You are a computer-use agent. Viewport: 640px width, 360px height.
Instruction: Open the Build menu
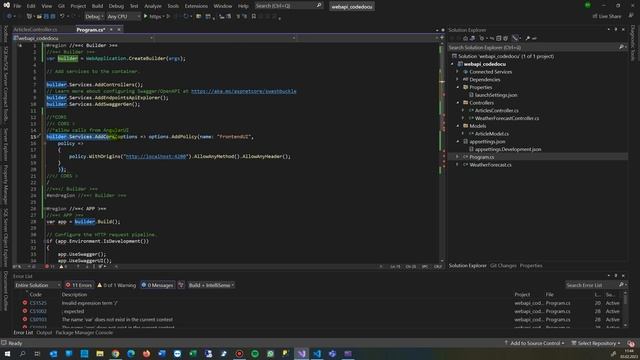[97, 6]
